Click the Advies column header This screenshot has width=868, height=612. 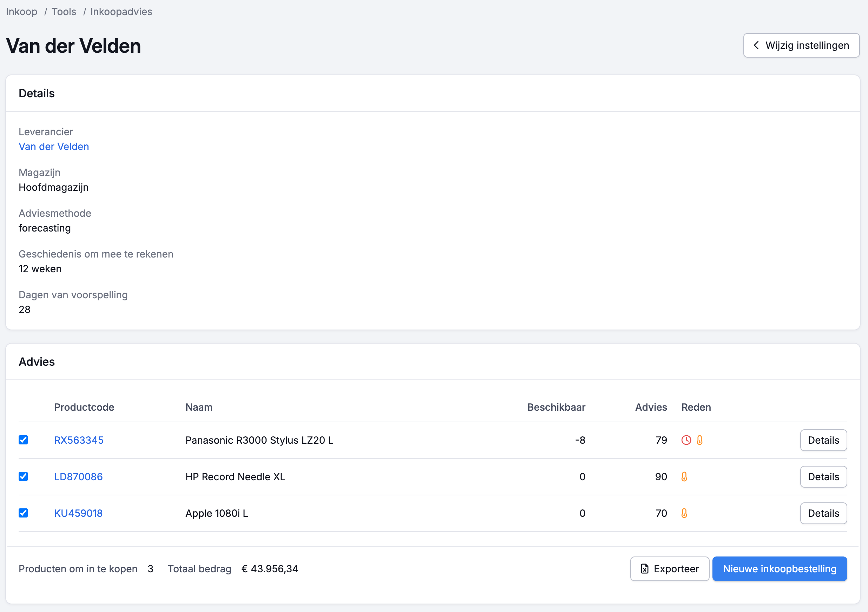tap(651, 408)
